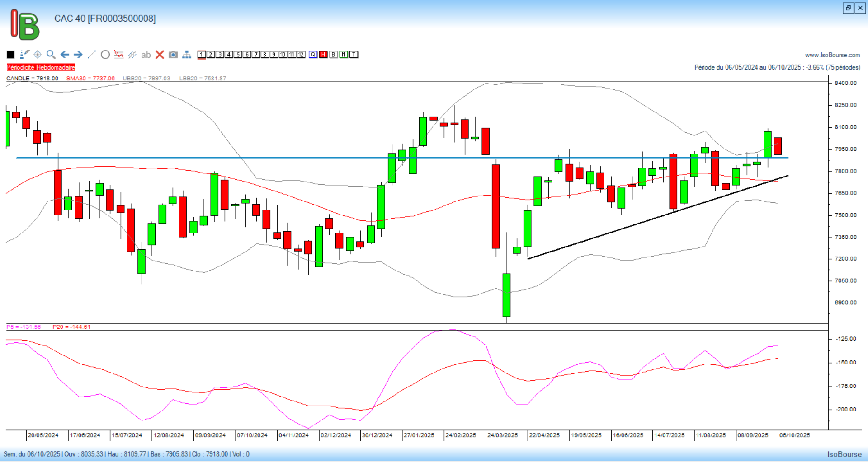Open the hierarchy tree icon
This screenshot has width=868, height=462.
click(x=187, y=55)
